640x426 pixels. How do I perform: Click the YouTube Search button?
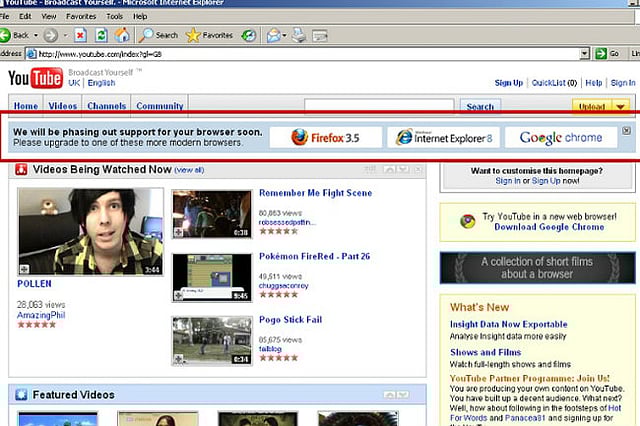480,106
